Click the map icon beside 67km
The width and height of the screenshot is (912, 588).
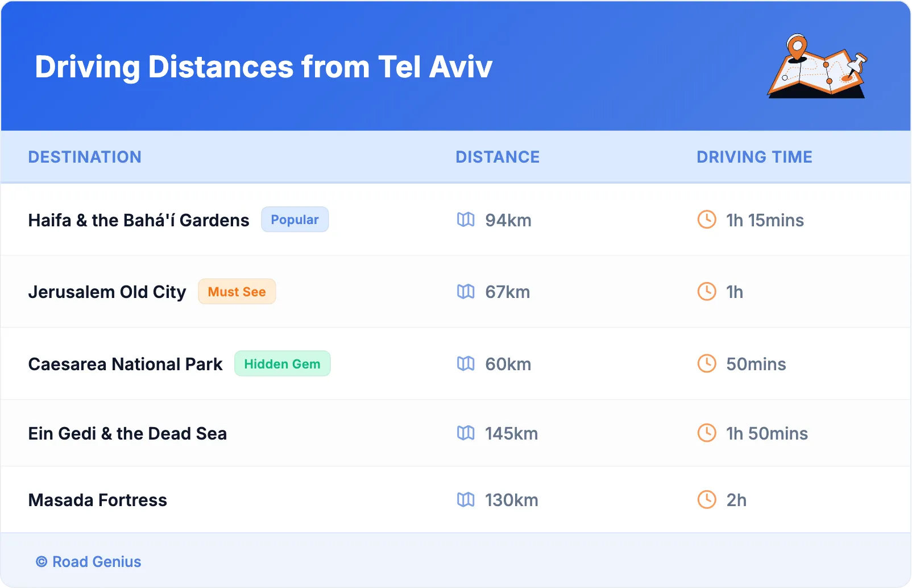click(x=466, y=292)
